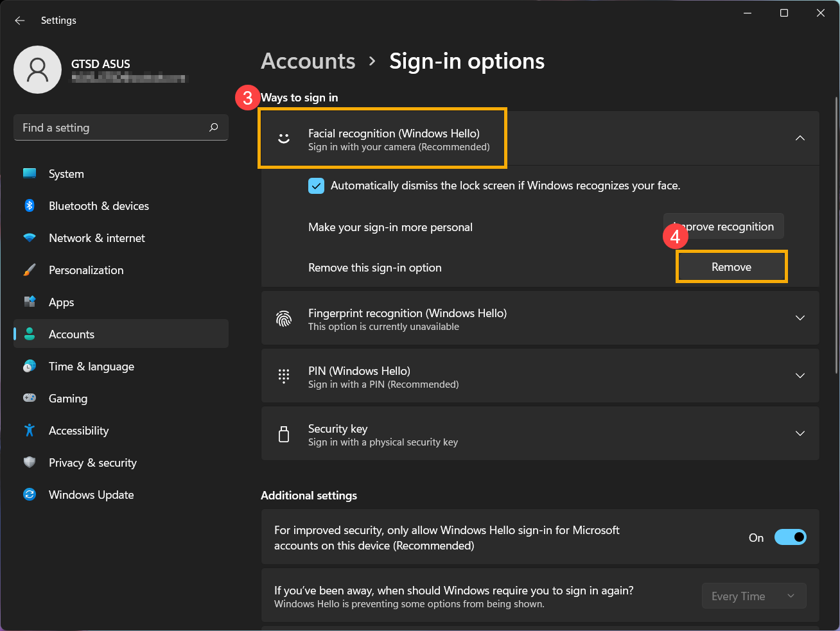The image size is (840, 631).
Task: Click "This option is currently unavailable" text
Action: tap(383, 327)
